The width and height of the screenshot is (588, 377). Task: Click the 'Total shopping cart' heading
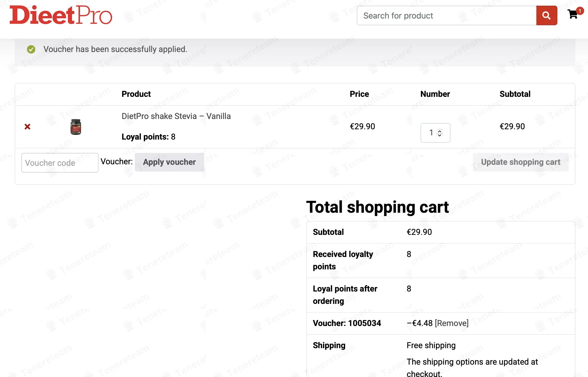[377, 207]
